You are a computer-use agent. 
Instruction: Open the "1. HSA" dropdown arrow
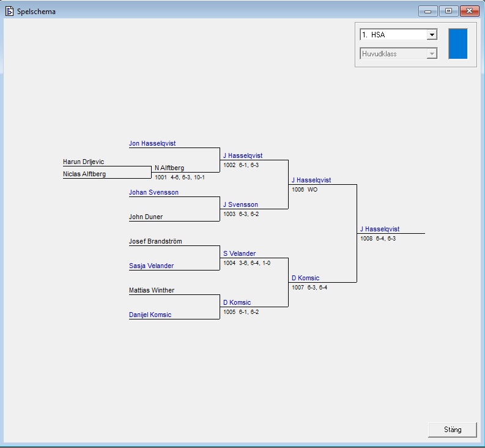(432, 35)
